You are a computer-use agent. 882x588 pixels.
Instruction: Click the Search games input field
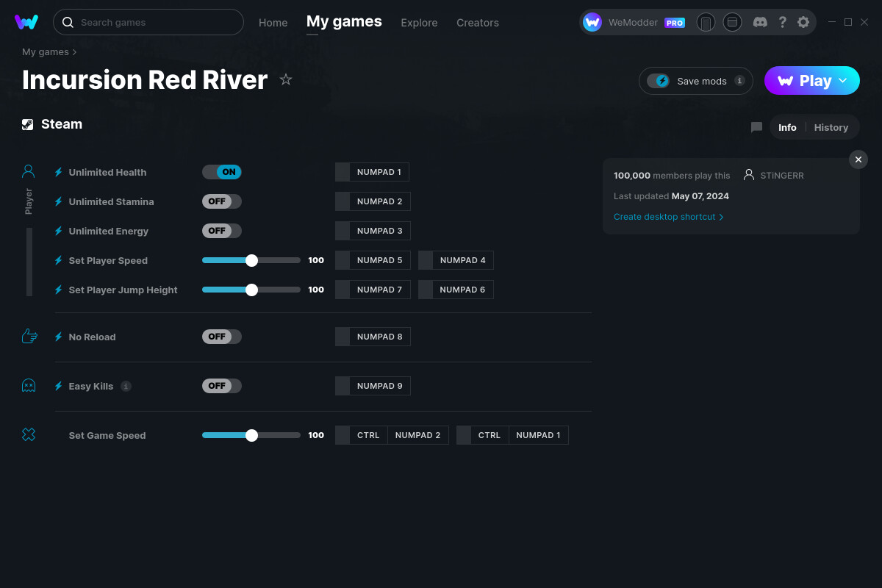click(147, 22)
